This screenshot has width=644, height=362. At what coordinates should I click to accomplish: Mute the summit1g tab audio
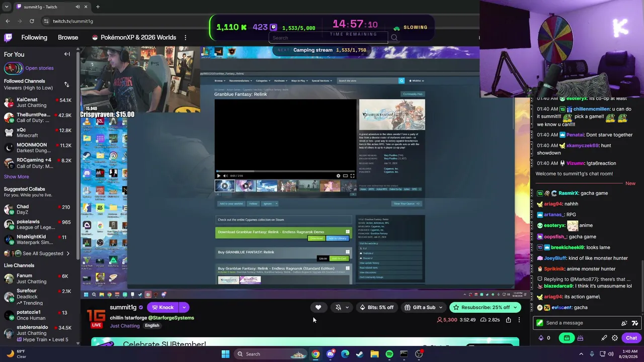coord(77,7)
